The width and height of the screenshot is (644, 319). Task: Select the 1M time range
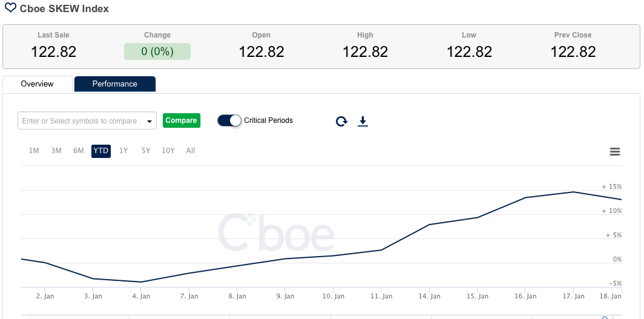click(x=34, y=151)
